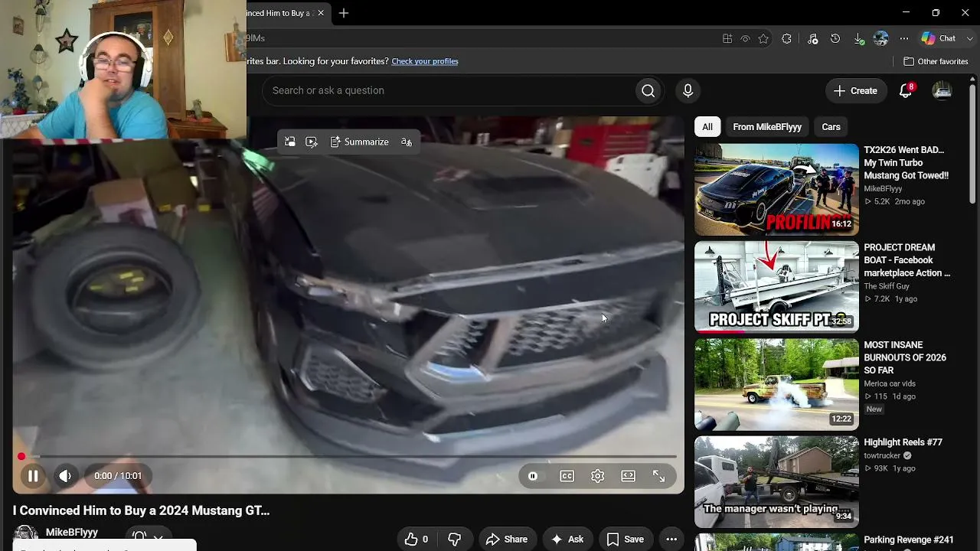Toggle the autoplay switch in player
The width and height of the screenshot is (980, 551).
coord(533,476)
